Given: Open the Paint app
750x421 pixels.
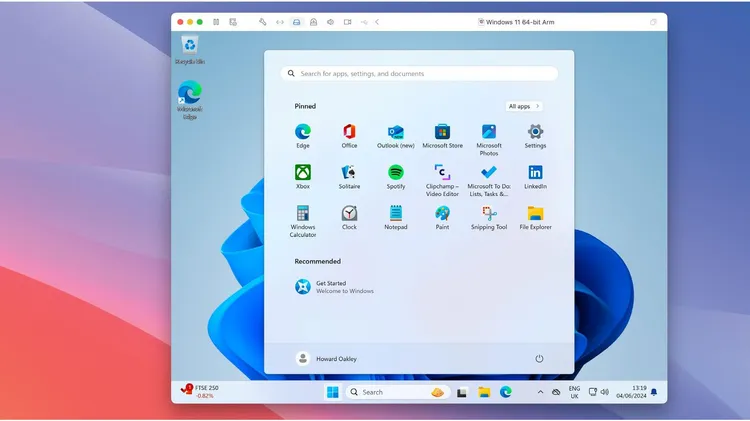Looking at the screenshot, I should tap(442, 217).
